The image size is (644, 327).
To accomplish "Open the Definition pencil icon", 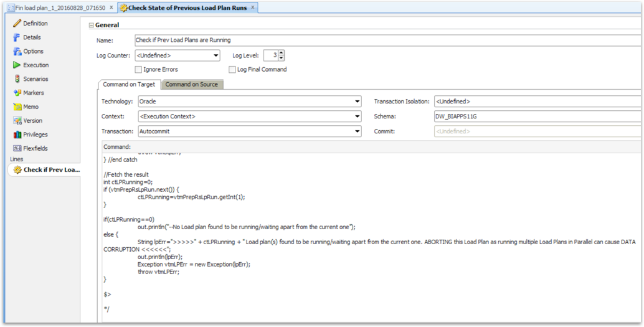I will pyautogui.click(x=17, y=24).
